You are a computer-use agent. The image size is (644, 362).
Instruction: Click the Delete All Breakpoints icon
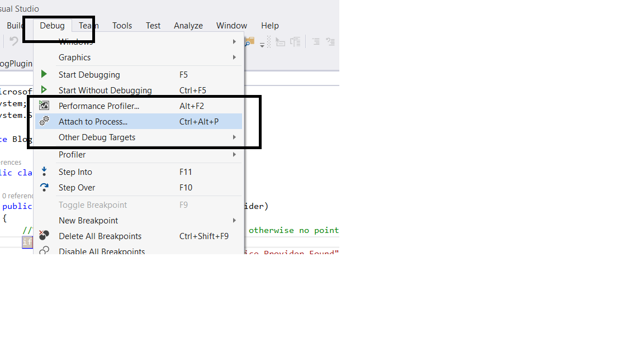click(x=44, y=235)
